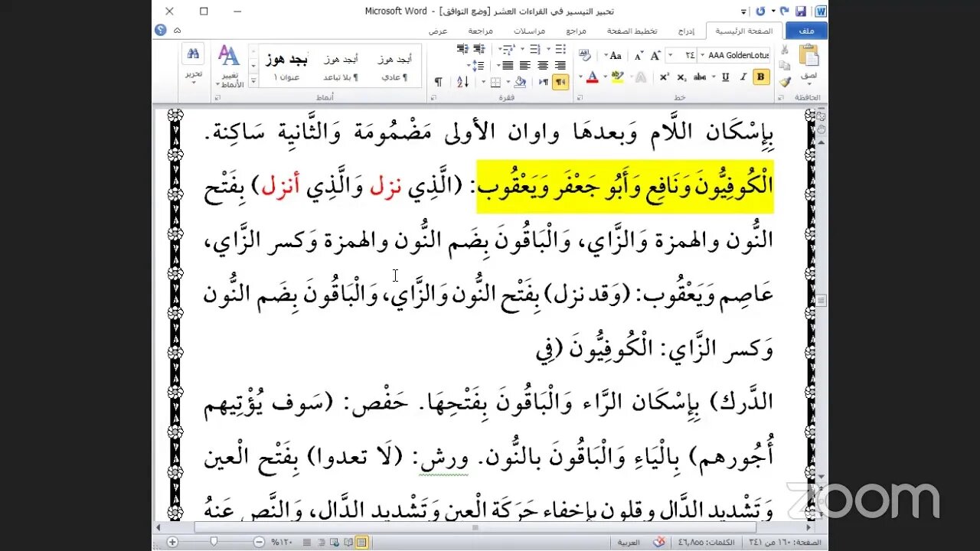Click the Redo icon in quick access toolbar
Screen dimensions: 980x551
[x=761, y=11]
